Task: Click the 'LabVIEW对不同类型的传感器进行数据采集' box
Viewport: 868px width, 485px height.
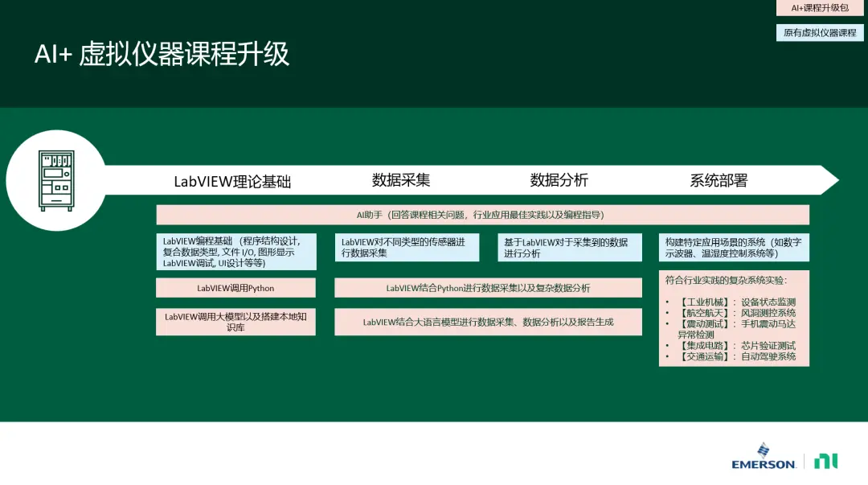Action: [x=407, y=247]
